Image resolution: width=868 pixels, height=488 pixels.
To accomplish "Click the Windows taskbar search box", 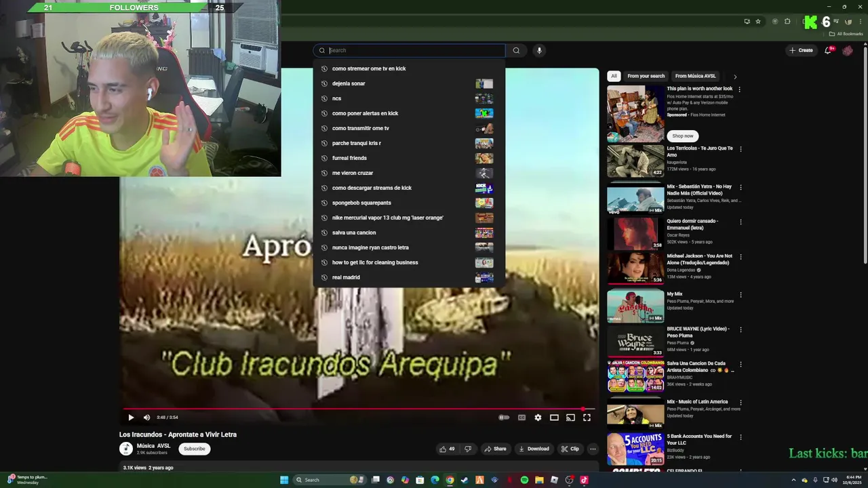I will tap(330, 480).
